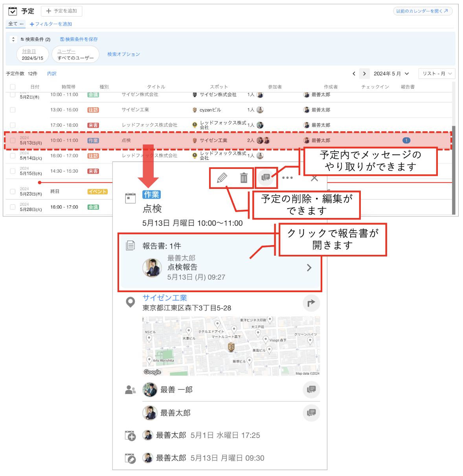Click the directions arrow icon beside サイゼン工業
463x476 pixels.
[x=311, y=303]
